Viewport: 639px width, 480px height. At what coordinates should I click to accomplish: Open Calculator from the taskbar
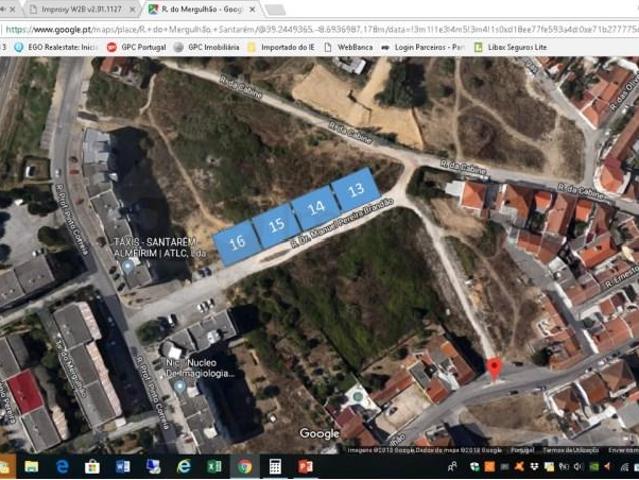point(275,466)
